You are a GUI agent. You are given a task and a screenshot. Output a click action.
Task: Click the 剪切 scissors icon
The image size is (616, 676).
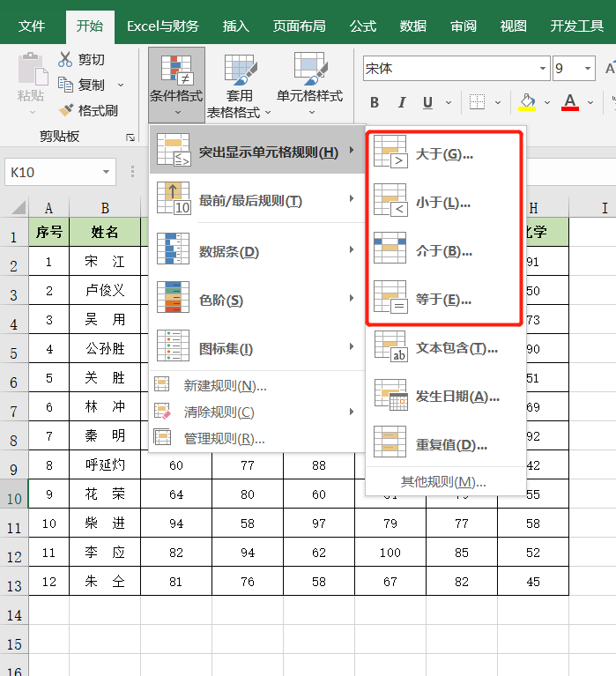(64, 60)
